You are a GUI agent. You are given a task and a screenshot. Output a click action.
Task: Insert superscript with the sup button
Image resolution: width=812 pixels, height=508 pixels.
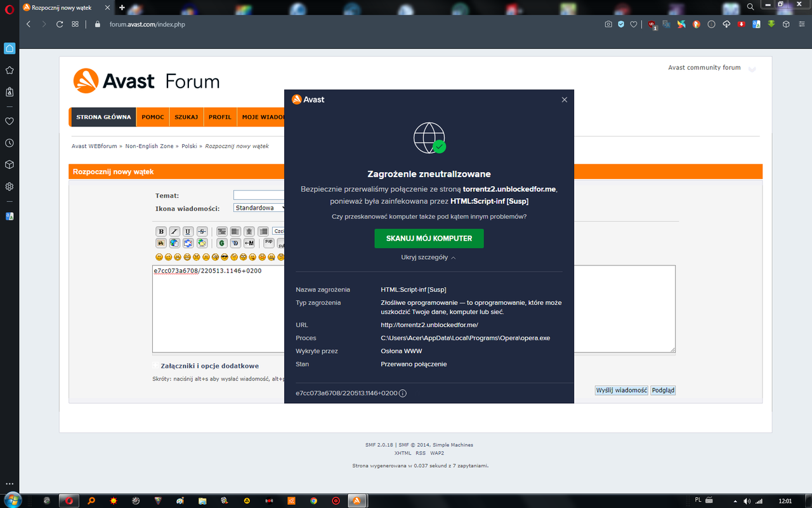coord(269,243)
